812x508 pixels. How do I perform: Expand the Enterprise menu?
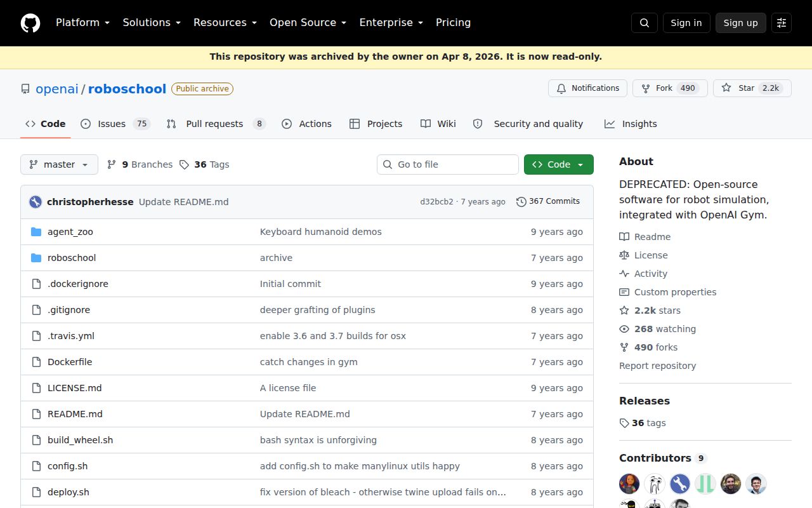(x=391, y=22)
